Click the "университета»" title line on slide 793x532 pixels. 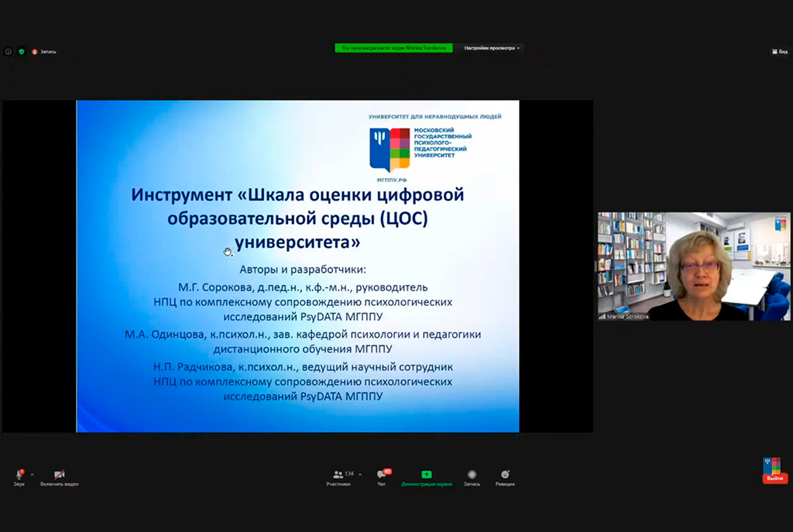click(x=297, y=242)
